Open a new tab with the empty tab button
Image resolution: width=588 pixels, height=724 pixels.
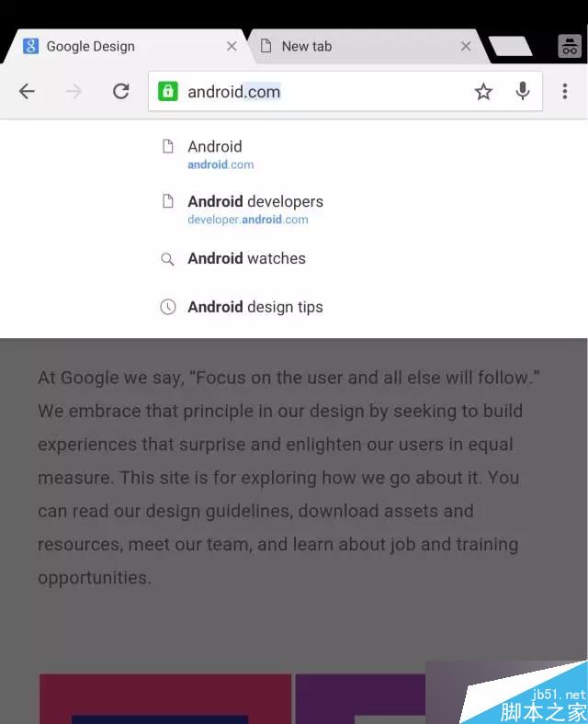click(x=511, y=46)
